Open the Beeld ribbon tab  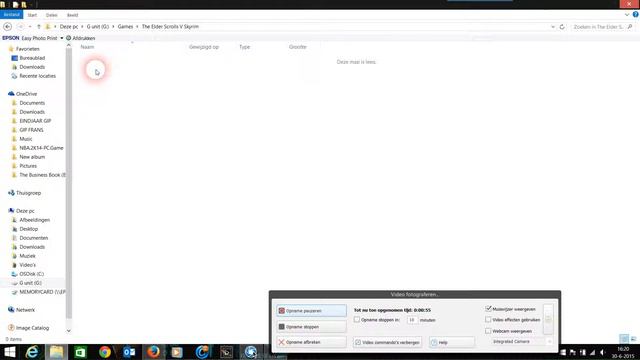point(72,15)
